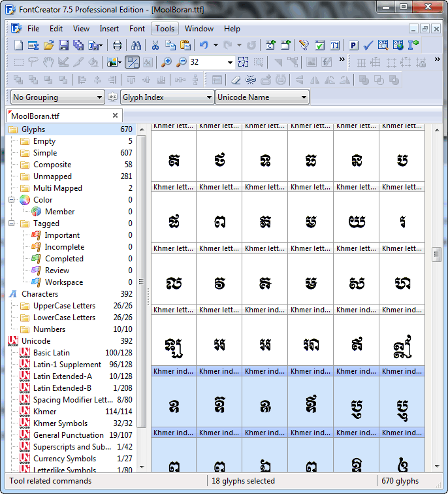
Task: Click the category panel scroll-down arrow
Action: 142,467
